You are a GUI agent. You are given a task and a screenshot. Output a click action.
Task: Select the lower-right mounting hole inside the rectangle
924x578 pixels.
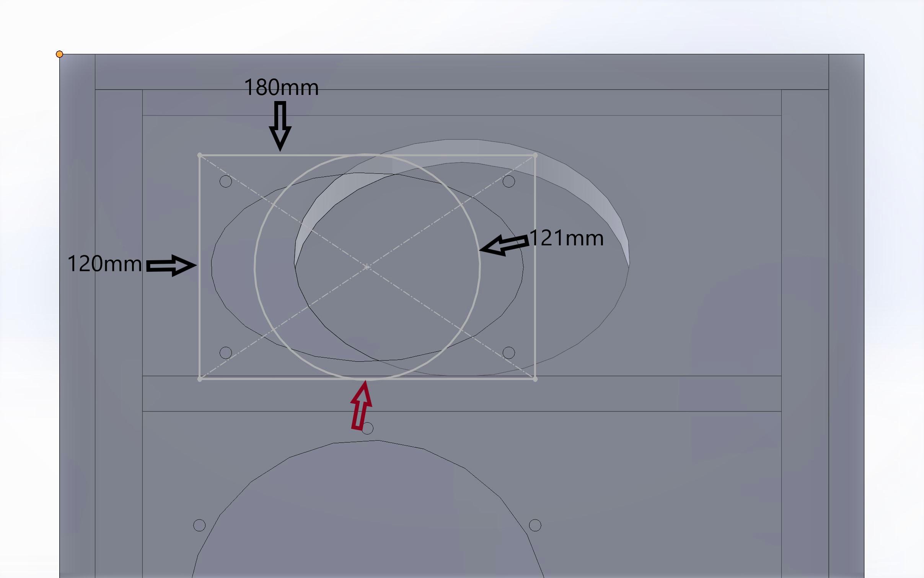508,353
